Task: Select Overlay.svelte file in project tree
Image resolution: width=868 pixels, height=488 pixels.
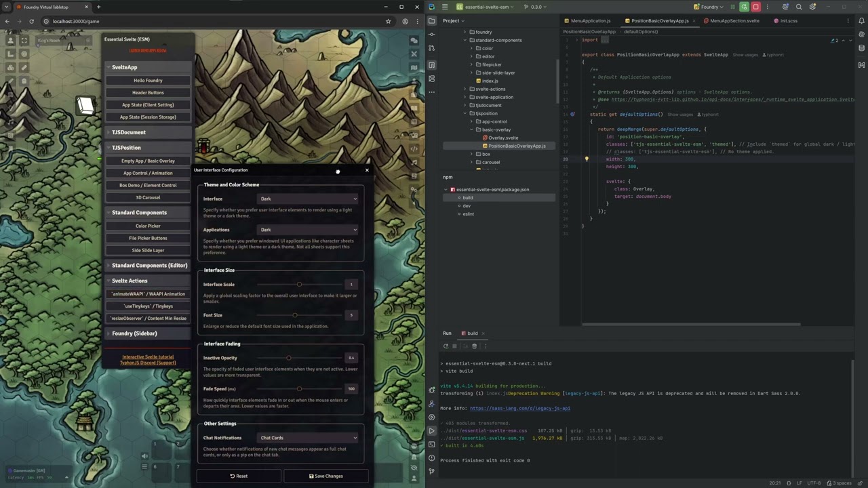Action: coord(503,138)
